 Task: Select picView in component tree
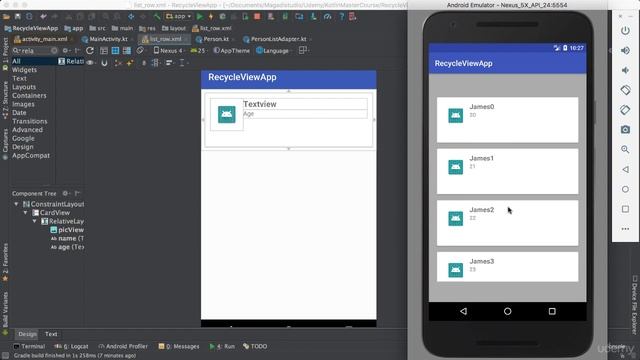pyautogui.click(x=67, y=230)
